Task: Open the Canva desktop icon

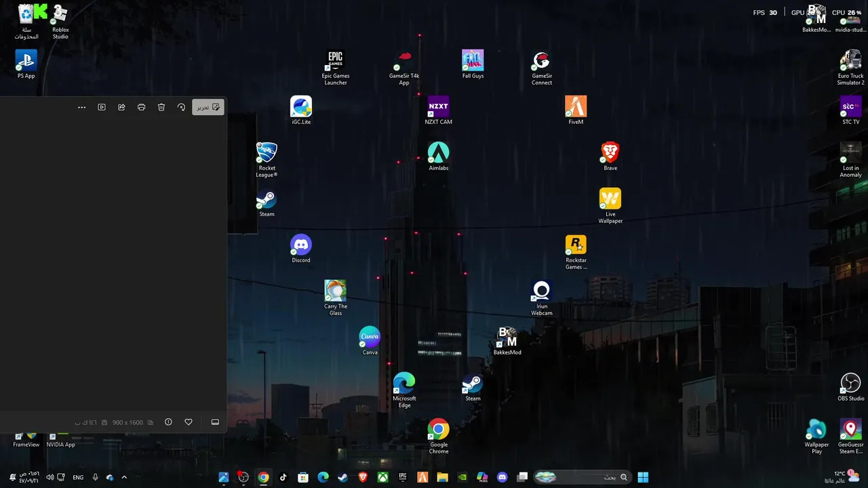Action: click(370, 341)
